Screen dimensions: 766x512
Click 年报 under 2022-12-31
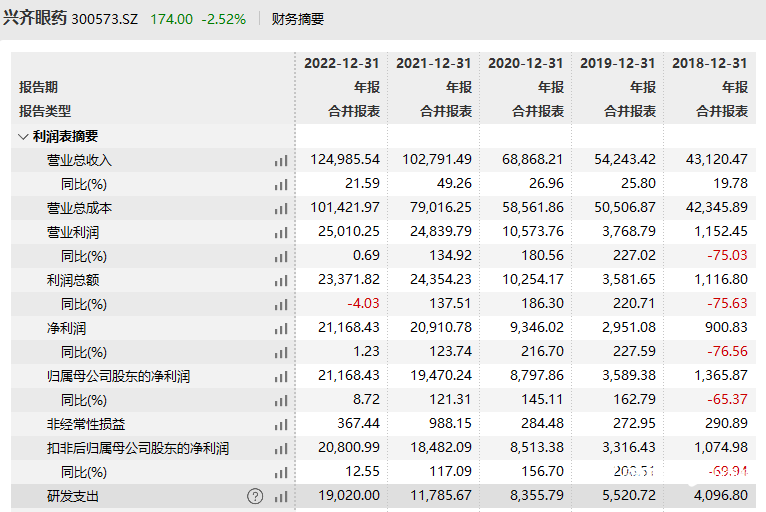click(367, 87)
